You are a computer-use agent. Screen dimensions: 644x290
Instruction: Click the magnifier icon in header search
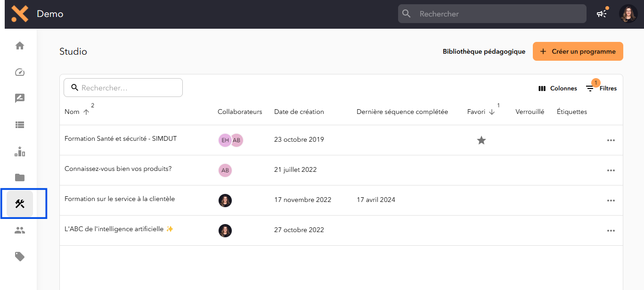click(407, 14)
